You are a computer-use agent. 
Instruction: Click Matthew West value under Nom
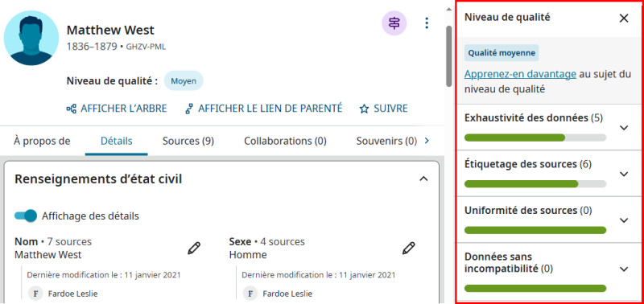[48, 255]
